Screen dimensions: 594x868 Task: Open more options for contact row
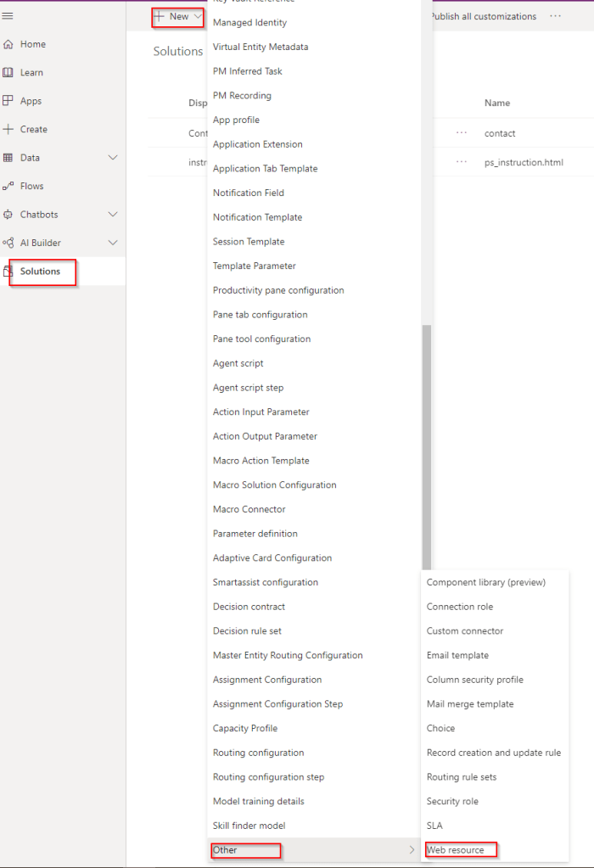(x=461, y=133)
